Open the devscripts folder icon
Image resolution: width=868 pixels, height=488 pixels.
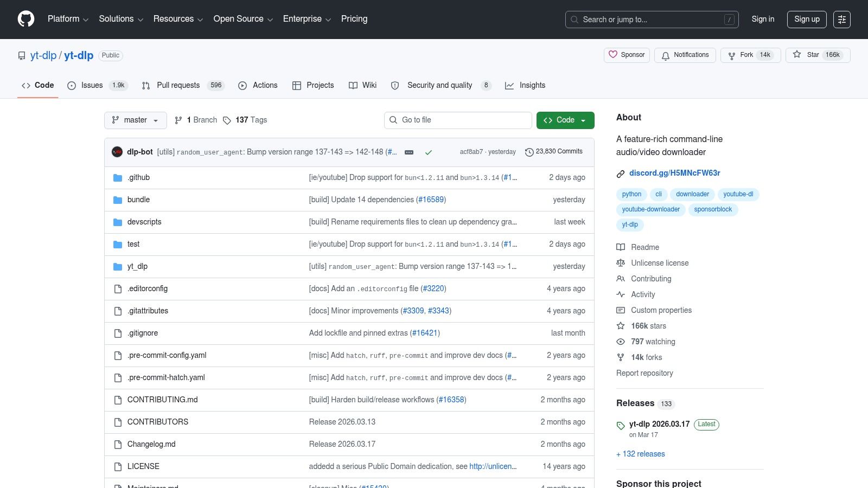[118, 222]
